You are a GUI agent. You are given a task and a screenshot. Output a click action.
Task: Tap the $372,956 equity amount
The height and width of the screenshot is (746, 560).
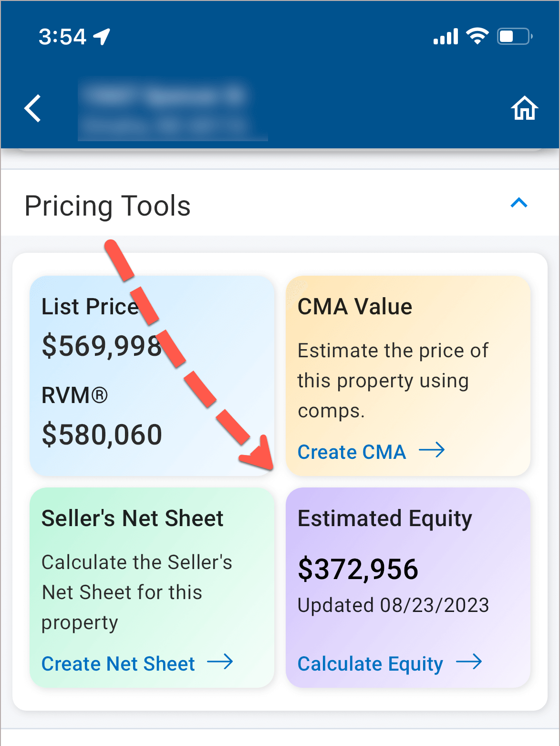click(358, 569)
